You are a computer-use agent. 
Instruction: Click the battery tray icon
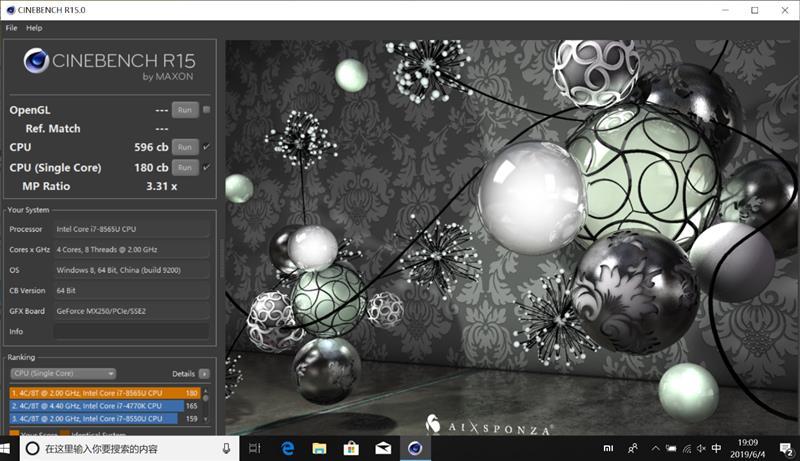point(671,448)
